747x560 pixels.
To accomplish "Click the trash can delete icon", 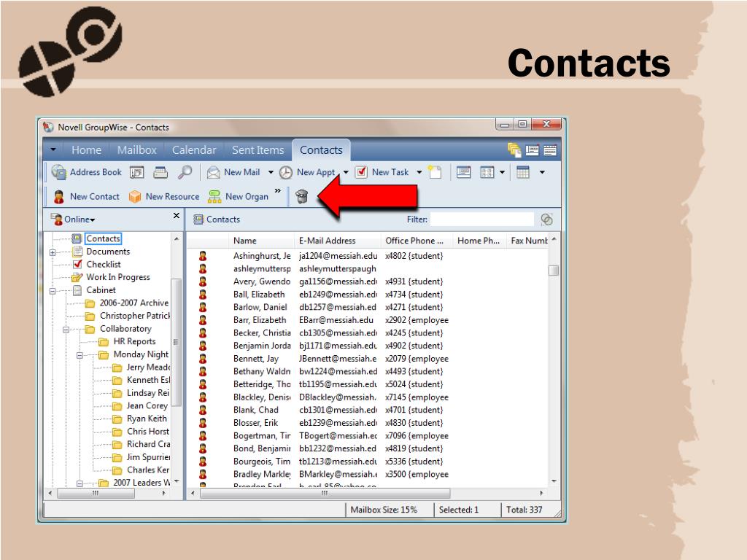I will coord(301,196).
